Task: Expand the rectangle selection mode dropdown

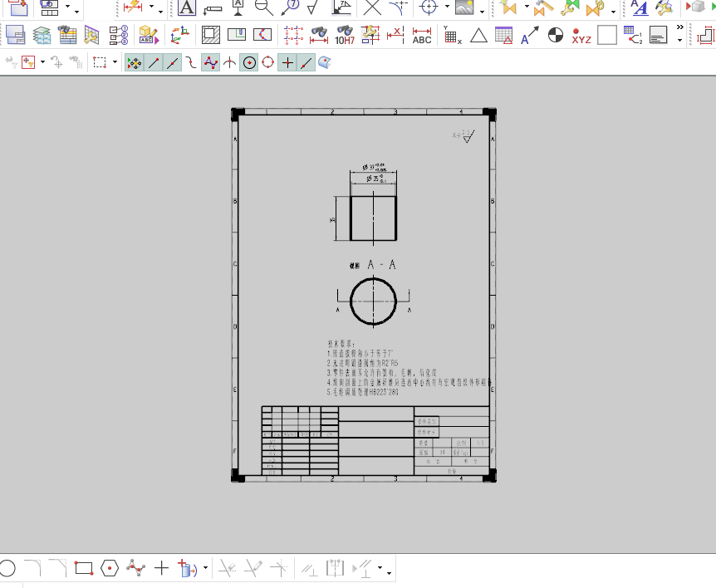Action: pyautogui.click(x=115, y=62)
